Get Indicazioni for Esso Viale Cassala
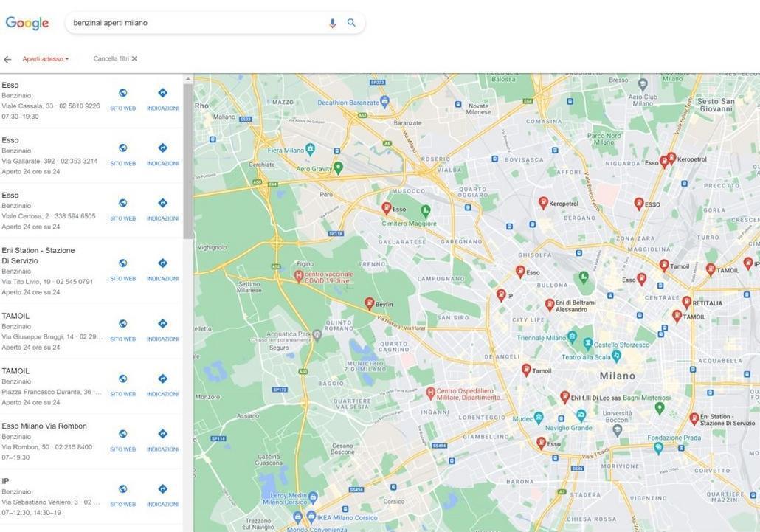 coord(163,100)
